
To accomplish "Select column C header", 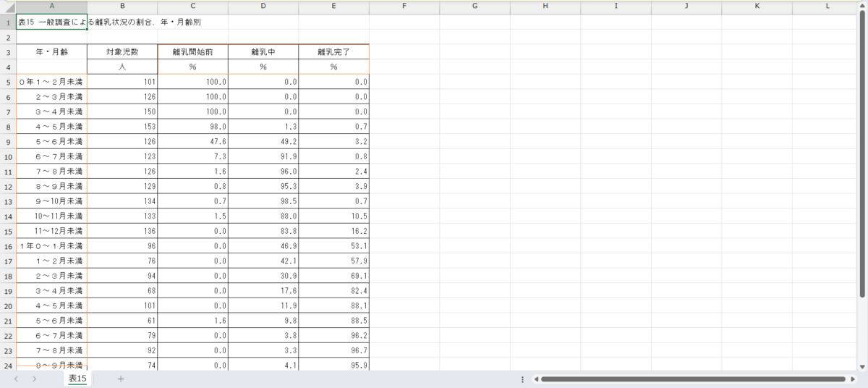I will (192, 6).
